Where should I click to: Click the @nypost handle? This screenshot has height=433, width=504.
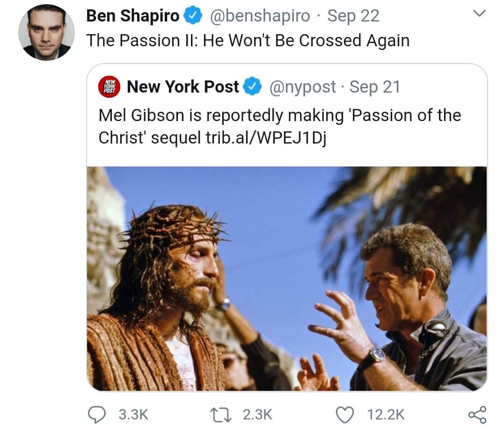coord(301,87)
